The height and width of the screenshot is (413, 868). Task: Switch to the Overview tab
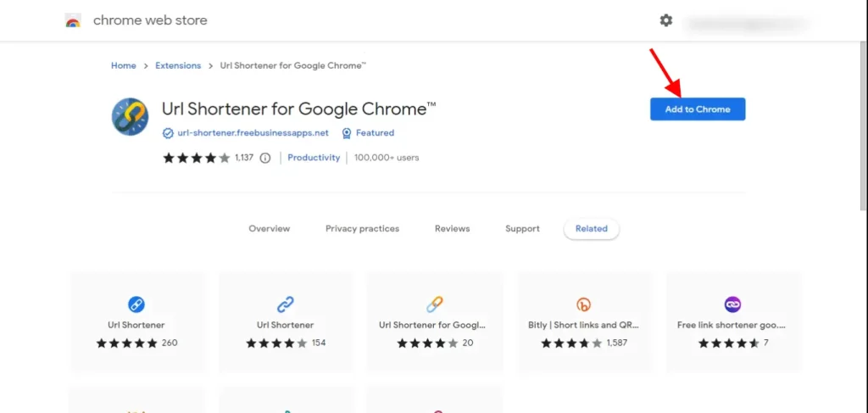tap(269, 229)
